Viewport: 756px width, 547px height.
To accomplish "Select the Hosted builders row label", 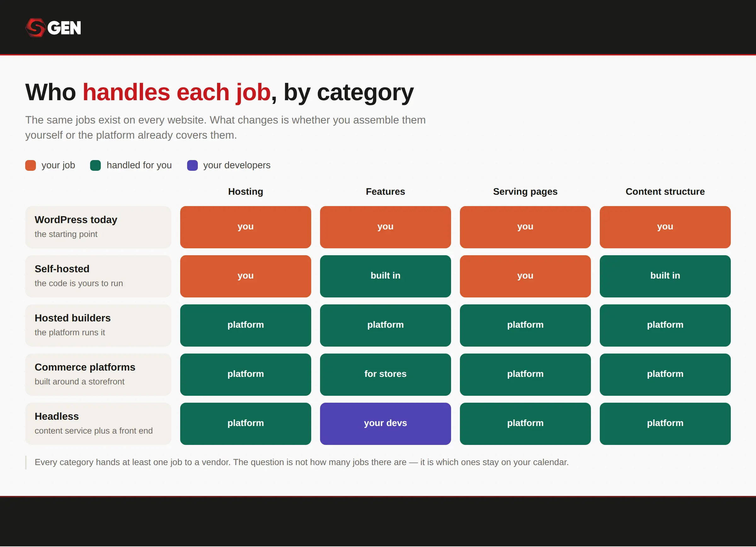I will click(98, 325).
